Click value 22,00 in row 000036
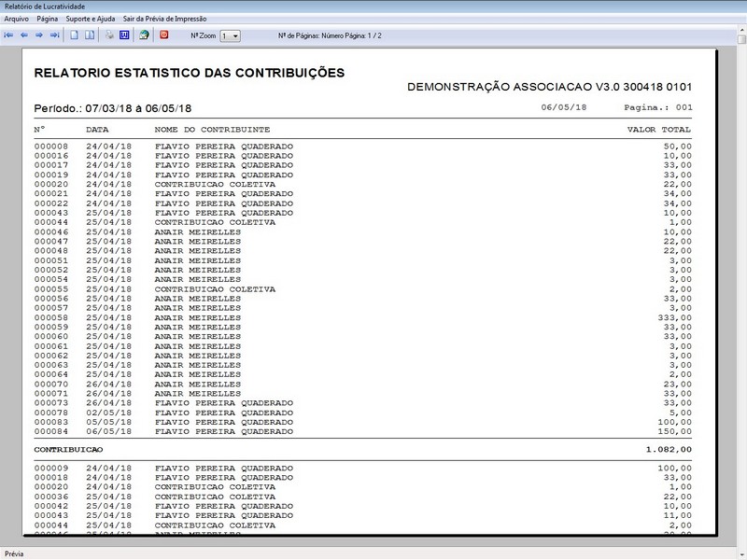 pyautogui.click(x=678, y=497)
